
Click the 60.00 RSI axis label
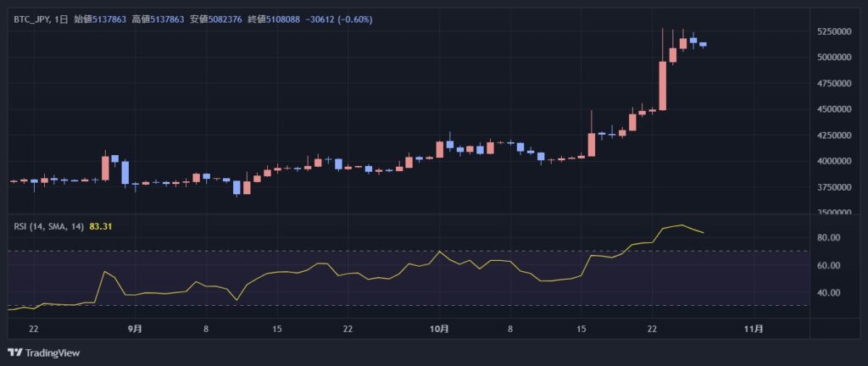(x=831, y=265)
